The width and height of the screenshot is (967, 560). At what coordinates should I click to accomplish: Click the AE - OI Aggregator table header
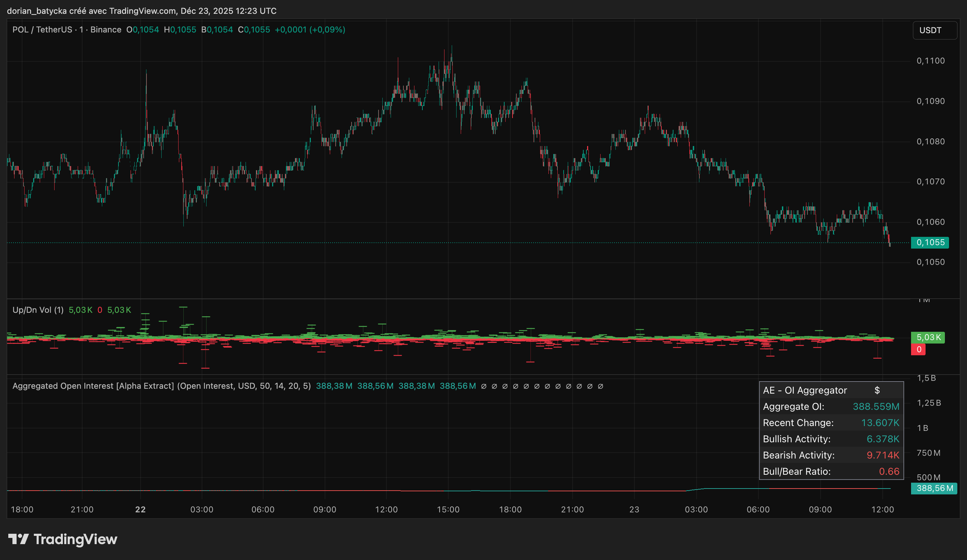[805, 390]
